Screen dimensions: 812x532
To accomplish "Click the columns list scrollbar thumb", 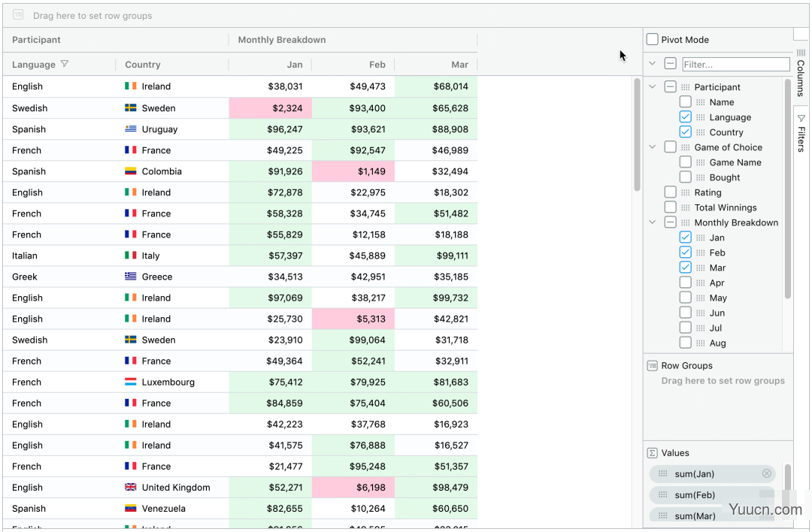I will click(788, 189).
